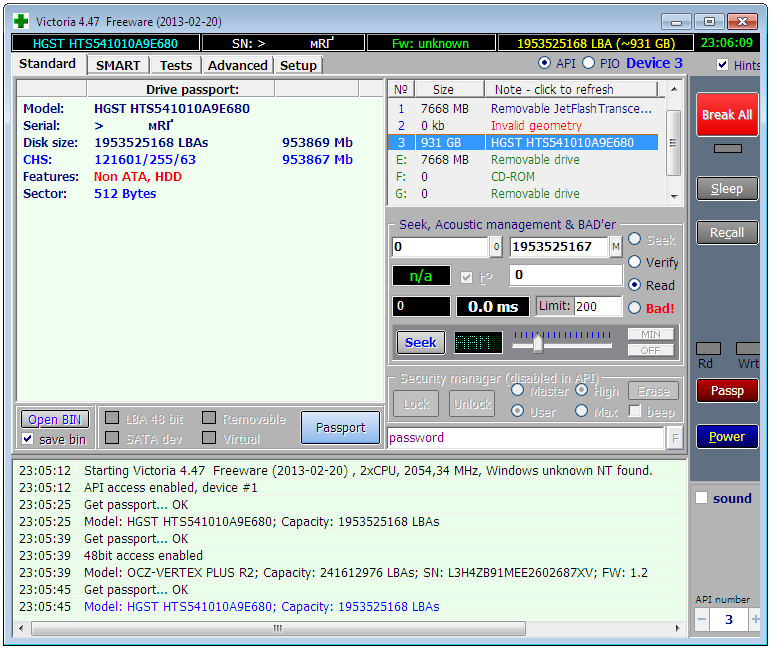The width and height of the screenshot is (772, 648).
Task: Click the API number field
Action: click(729, 619)
